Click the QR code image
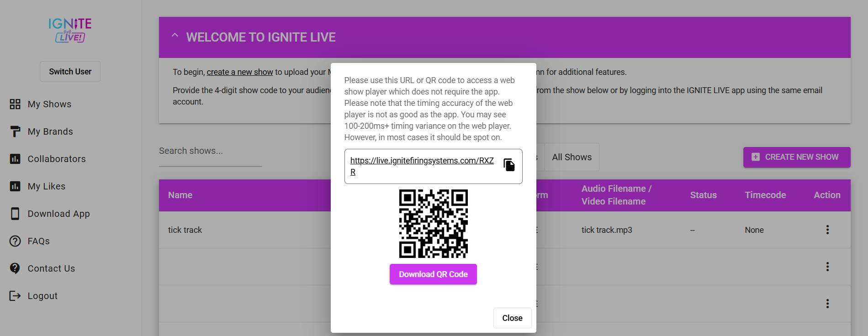 coord(433,224)
